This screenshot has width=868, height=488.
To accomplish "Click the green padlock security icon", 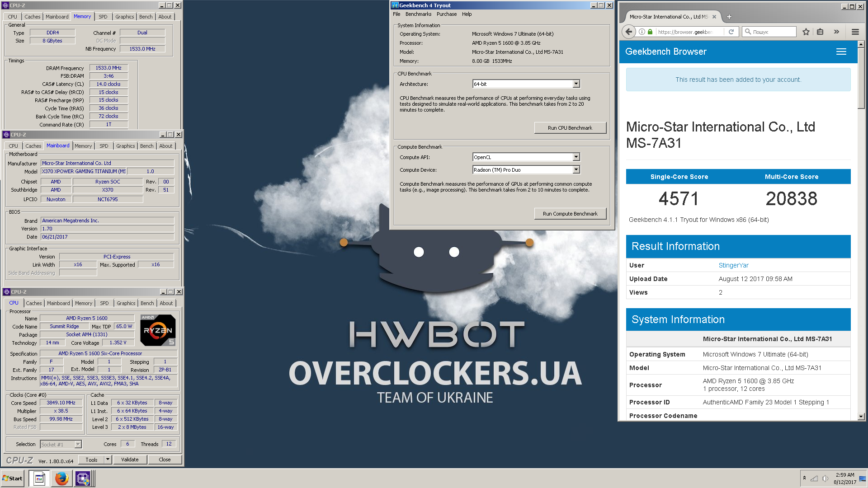I will click(x=650, y=32).
